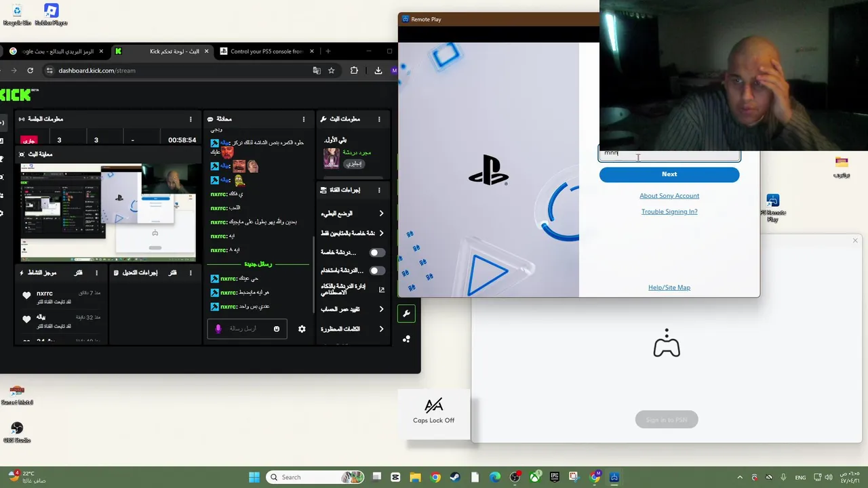Toggle the private chat switch in channel actions
The image size is (868, 488).
point(377,252)
